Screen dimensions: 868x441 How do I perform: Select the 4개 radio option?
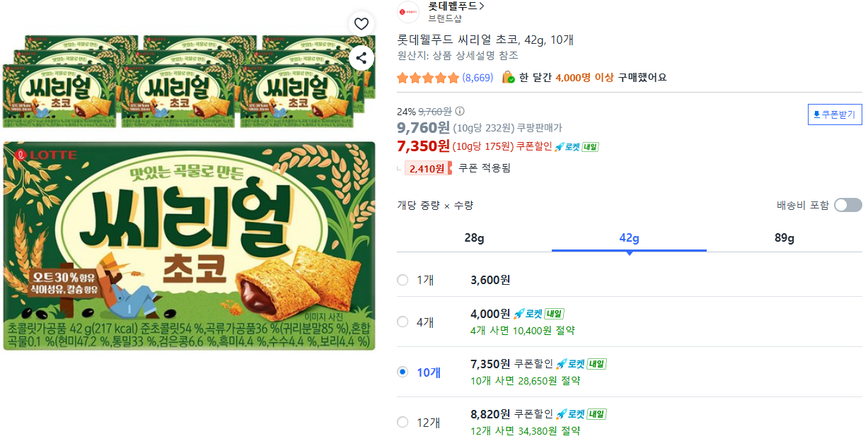403,322
